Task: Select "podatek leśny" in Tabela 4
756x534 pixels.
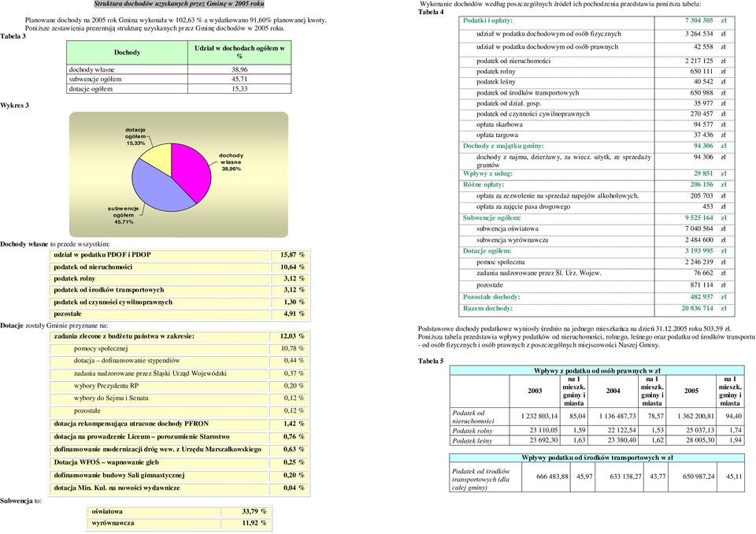Action: tap(496, 82)
